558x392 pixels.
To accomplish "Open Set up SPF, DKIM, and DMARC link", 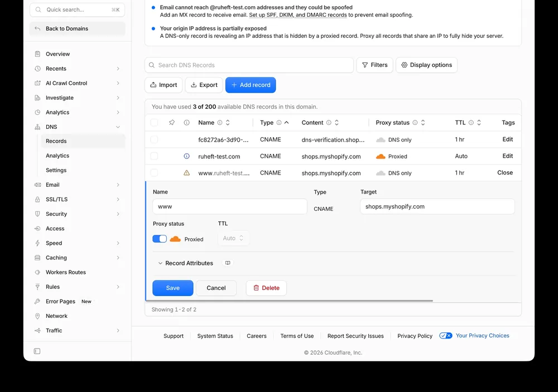I will 298,15.
